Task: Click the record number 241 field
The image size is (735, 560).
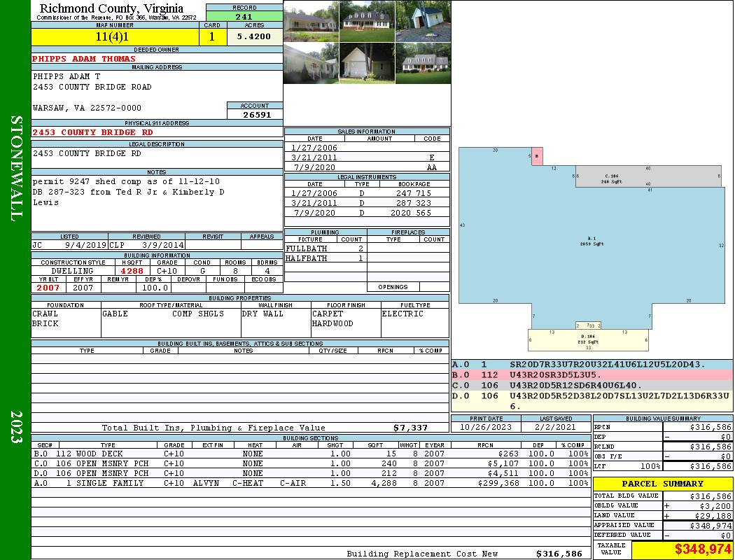Action: pos(244,17)
